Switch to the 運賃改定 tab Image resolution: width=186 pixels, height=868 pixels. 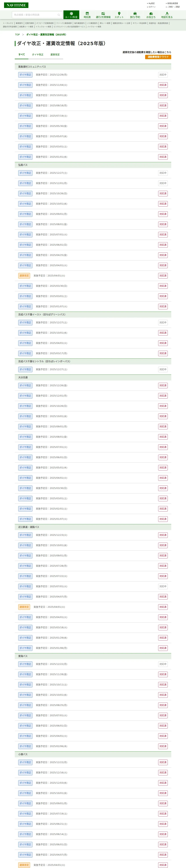pos(55,55)
